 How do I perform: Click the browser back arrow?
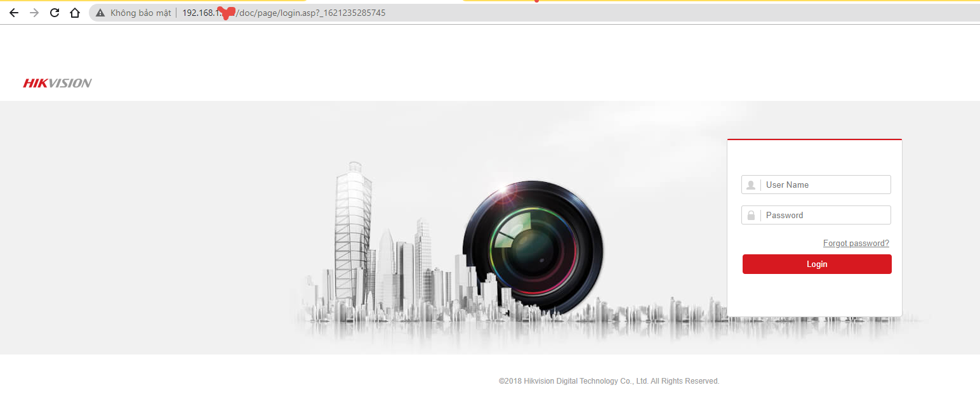(x=14, y=13)
